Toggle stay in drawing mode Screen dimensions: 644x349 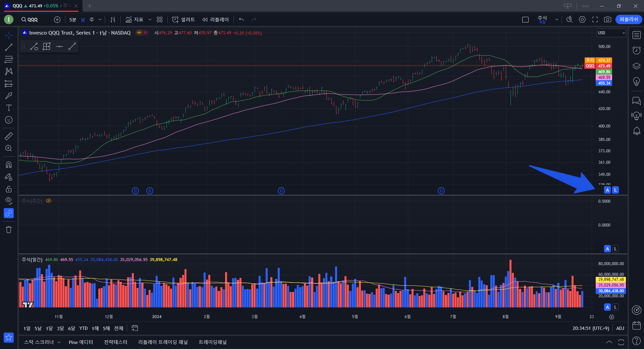pyautogui.click(x=9, y=177)
